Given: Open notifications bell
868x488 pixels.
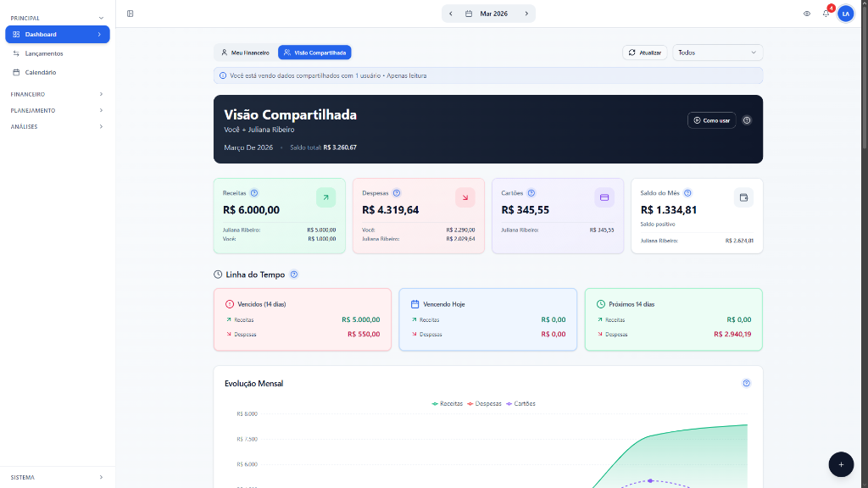Looking at the screenshot, I should [x=826, y=14].
